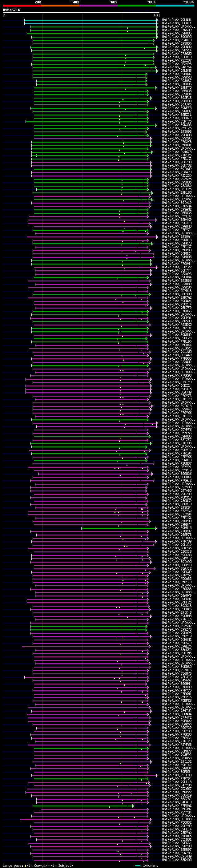Click the UniRef100_C5X498 label
This screenshot has height=868, width=197.
(x=177, y=64)
